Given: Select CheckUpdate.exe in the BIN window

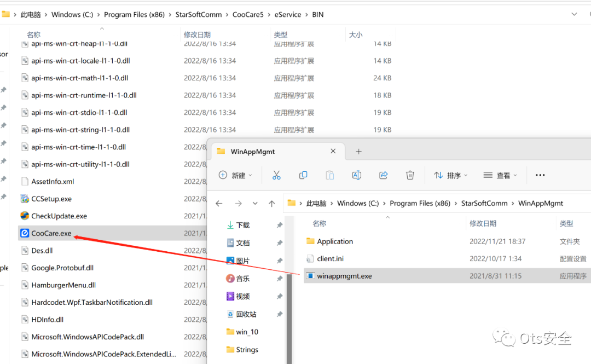Looking at the screenshot, I should pos(59,216).
